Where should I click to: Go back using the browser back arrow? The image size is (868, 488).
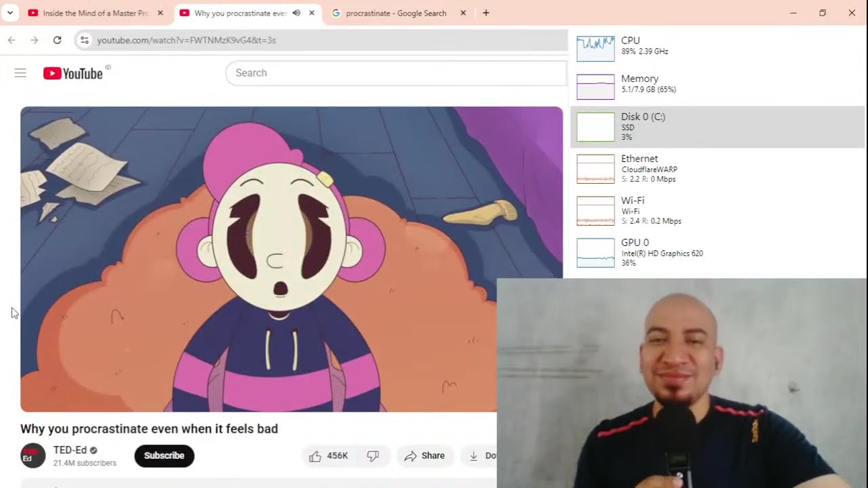(12, 40)
